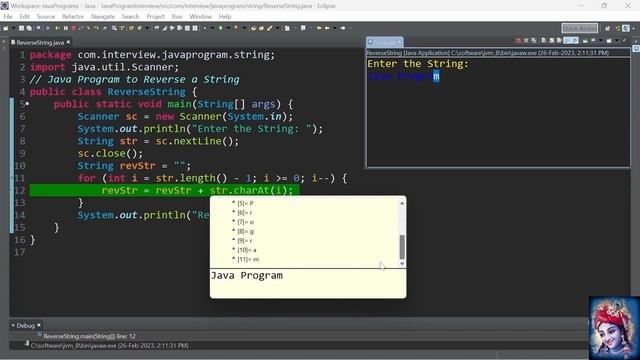Click the Save All toolbar icon

click(x=29, y=28)
